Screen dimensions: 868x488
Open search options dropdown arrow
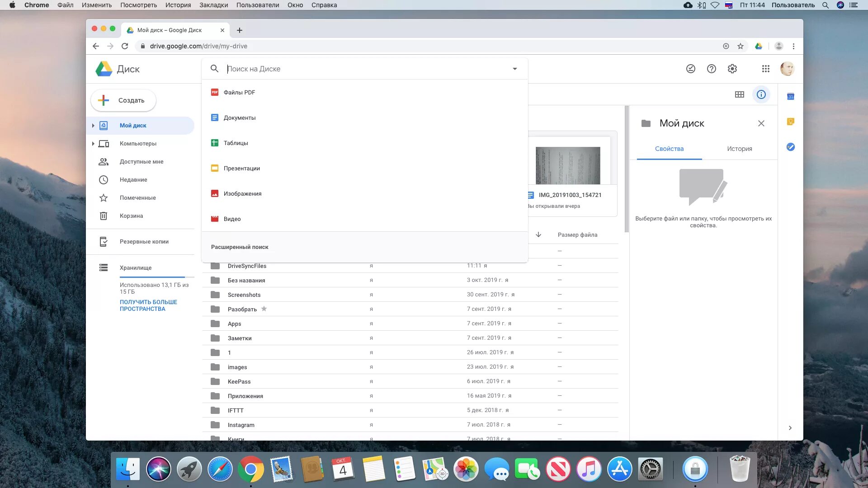click(514, 69)
